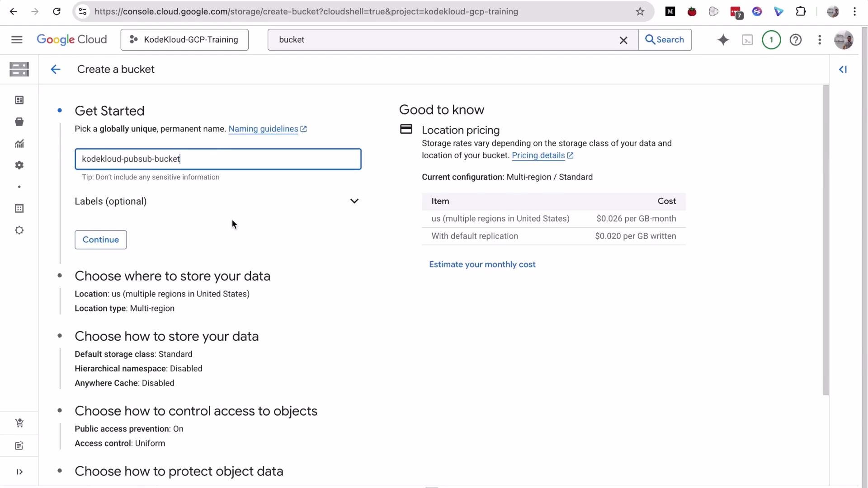Click the page vertical scrollbar

tap(826, 240)
